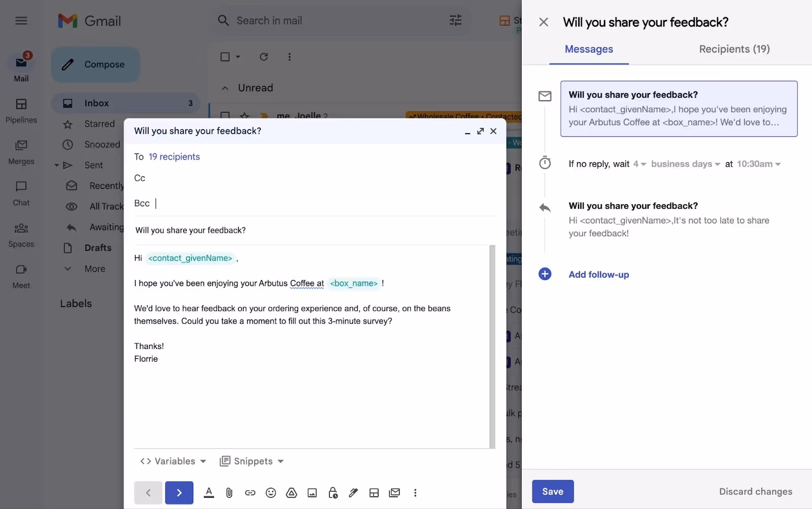Collapse the Unread section
The width and height of the screenshot is (812, 509).
point(225,88)
